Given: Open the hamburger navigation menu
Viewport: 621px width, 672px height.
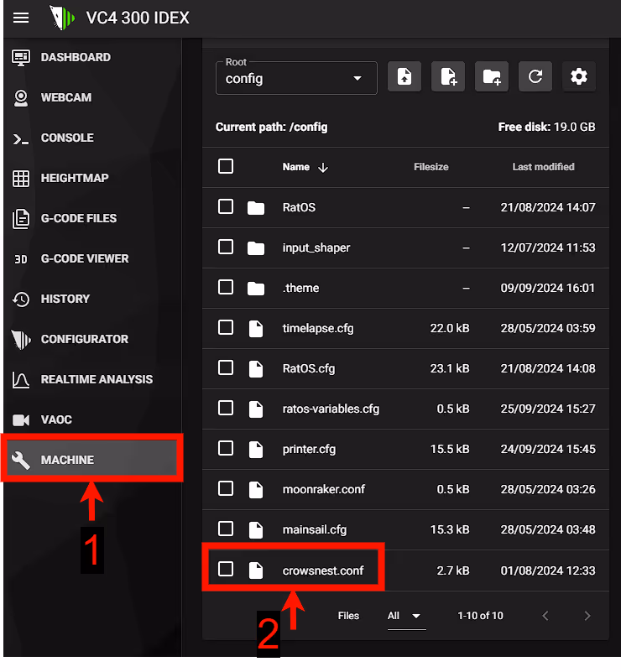Looking at the screenshot, I should click(x=21, y=18).
